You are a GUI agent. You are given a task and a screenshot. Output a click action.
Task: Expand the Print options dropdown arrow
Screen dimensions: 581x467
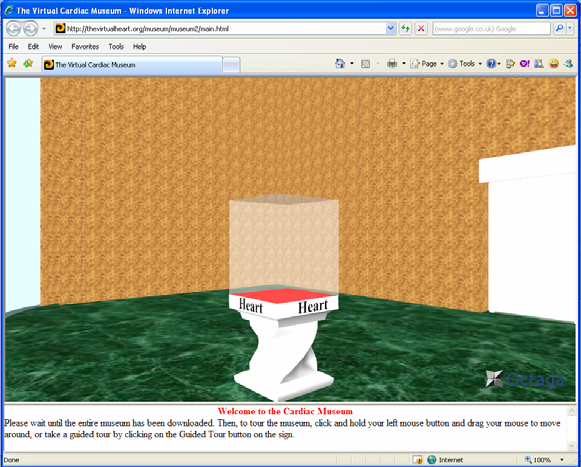click(404, 64)
